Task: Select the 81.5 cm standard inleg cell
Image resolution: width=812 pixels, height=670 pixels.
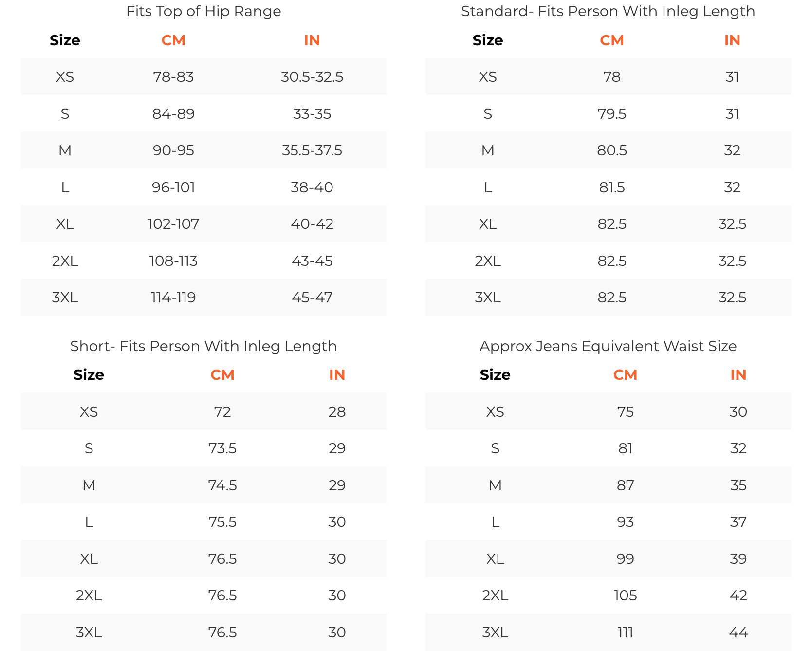Action: pos(612,187)
